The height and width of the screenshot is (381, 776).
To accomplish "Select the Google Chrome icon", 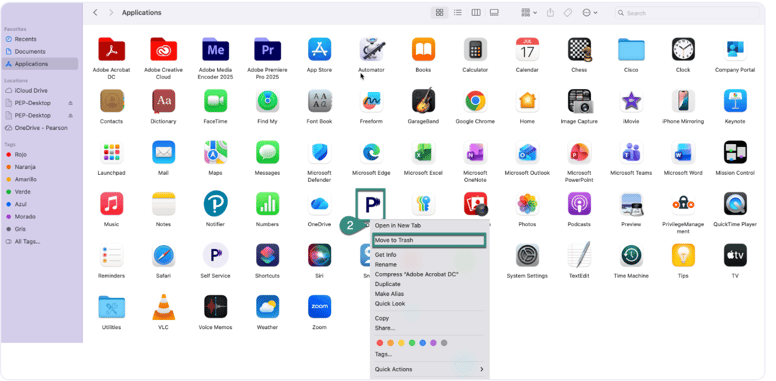I will point(475,101).
